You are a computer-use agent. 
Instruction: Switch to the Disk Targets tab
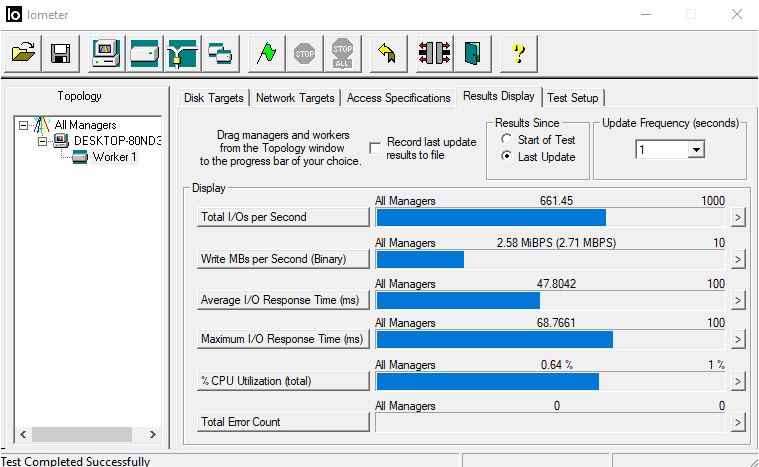click(x=213, y=98)
